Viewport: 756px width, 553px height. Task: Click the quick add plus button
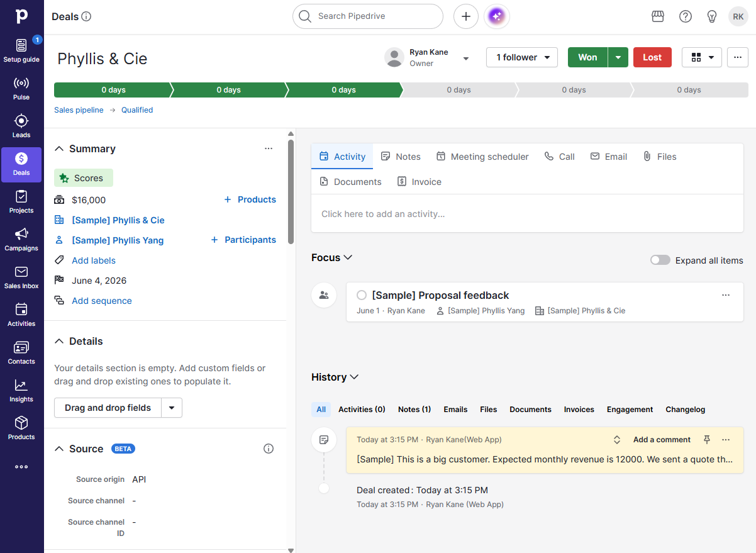pyautogui.click(x=466, y=16)
